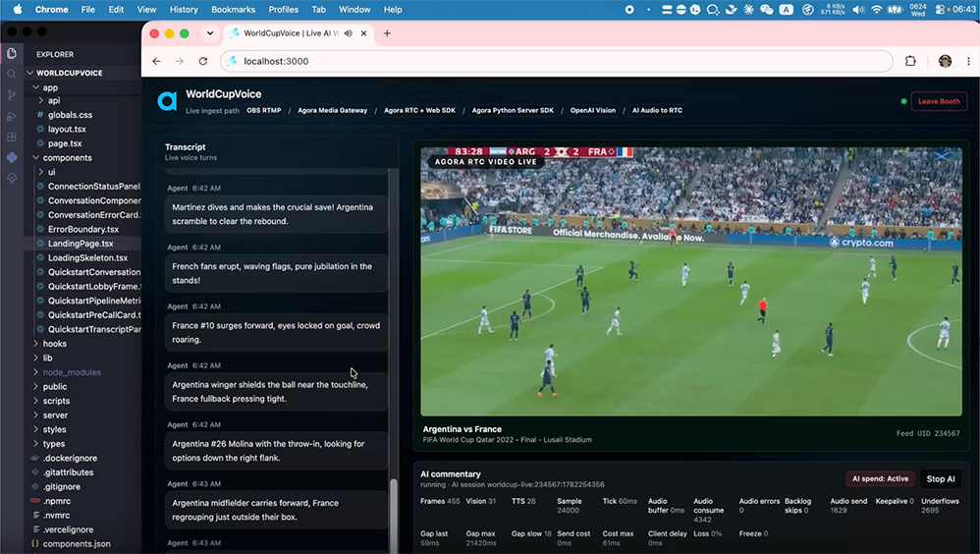The image size is (980, 554).
Task: Click the OBS RTMP path chip
Action: pos(263,110)
